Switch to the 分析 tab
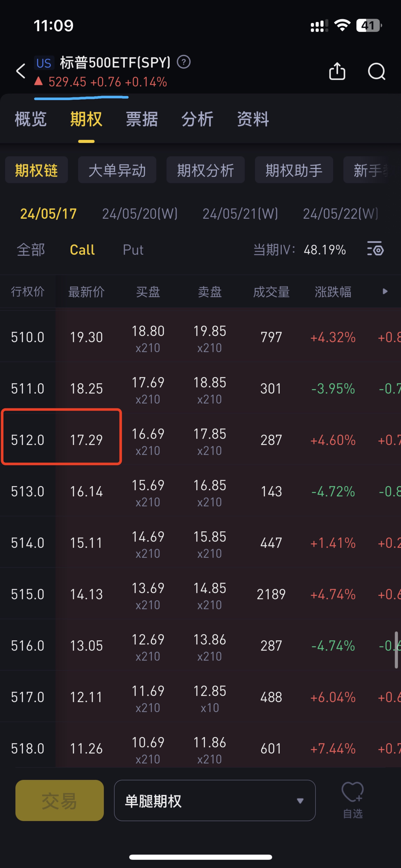Image resolution: width=401 pixels, height=868 pixels. 197,119
